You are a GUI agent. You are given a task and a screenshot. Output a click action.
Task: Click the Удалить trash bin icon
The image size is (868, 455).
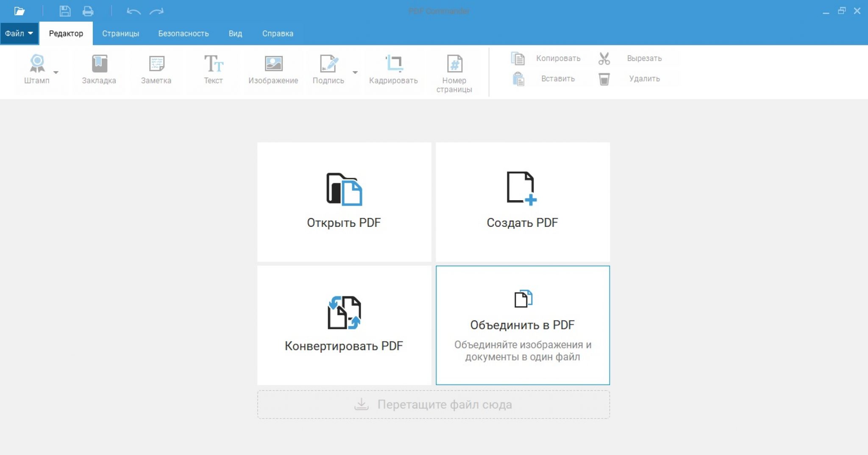coord(604,79)
